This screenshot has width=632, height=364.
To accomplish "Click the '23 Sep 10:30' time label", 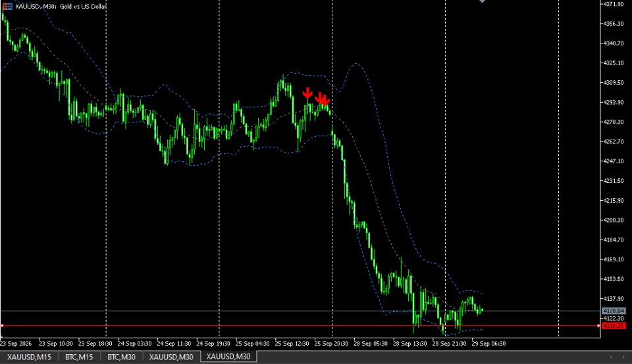I will (55, 344).
